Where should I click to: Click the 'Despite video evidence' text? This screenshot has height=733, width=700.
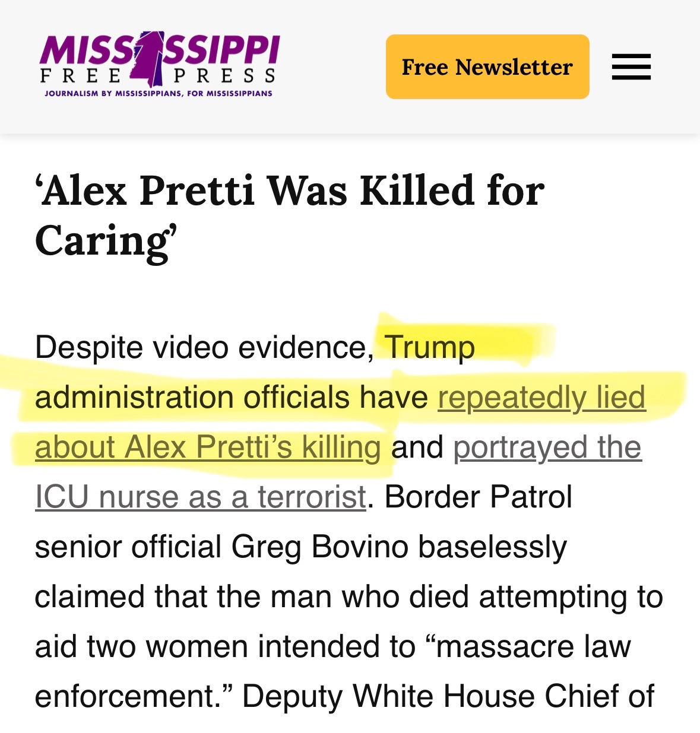click(203, 347)
